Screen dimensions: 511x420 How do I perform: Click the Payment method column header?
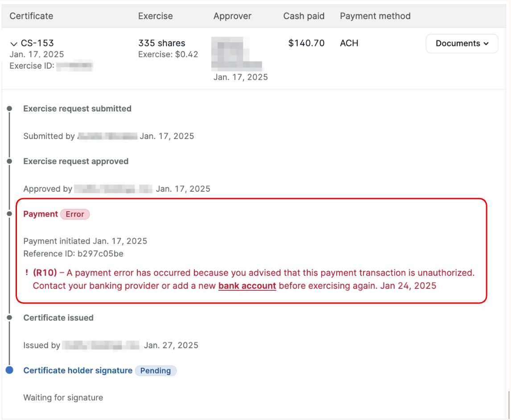tap(375, 16)
